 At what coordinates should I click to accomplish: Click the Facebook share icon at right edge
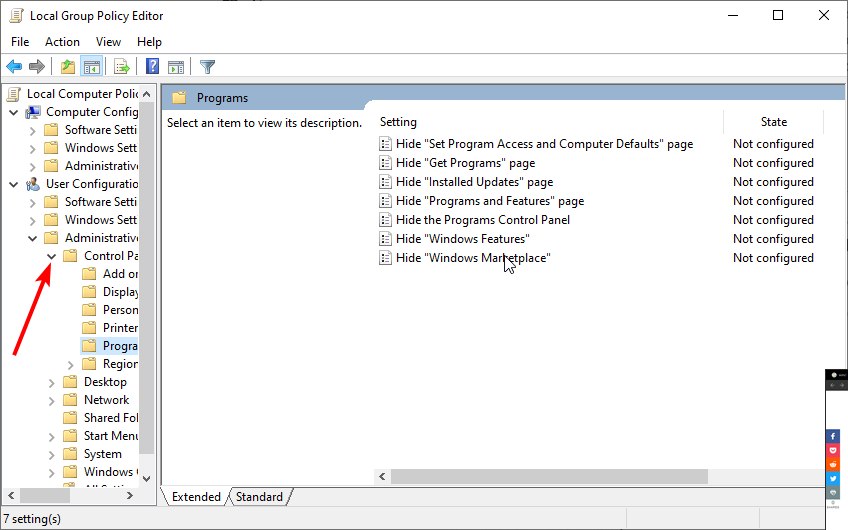(x=833, y=436)
